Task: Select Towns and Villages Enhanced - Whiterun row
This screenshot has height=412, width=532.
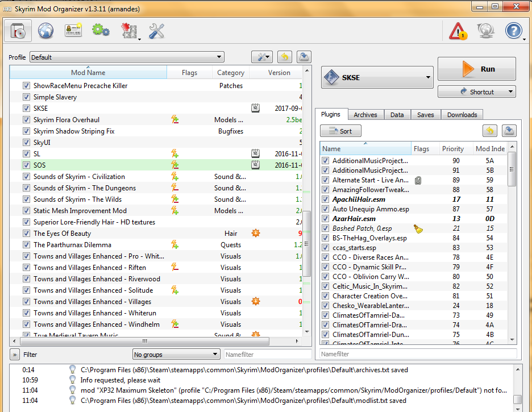Action: pos(156,313)
